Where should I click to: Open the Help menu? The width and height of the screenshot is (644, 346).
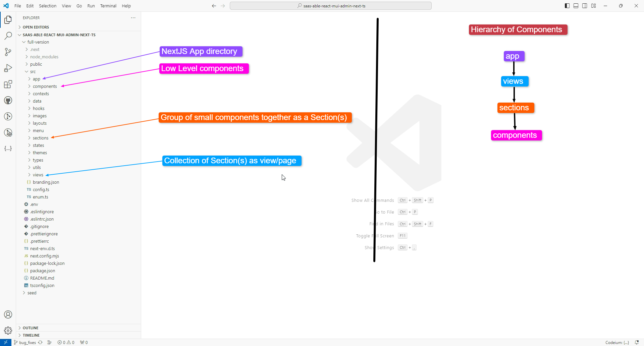(x=126, y=6)
